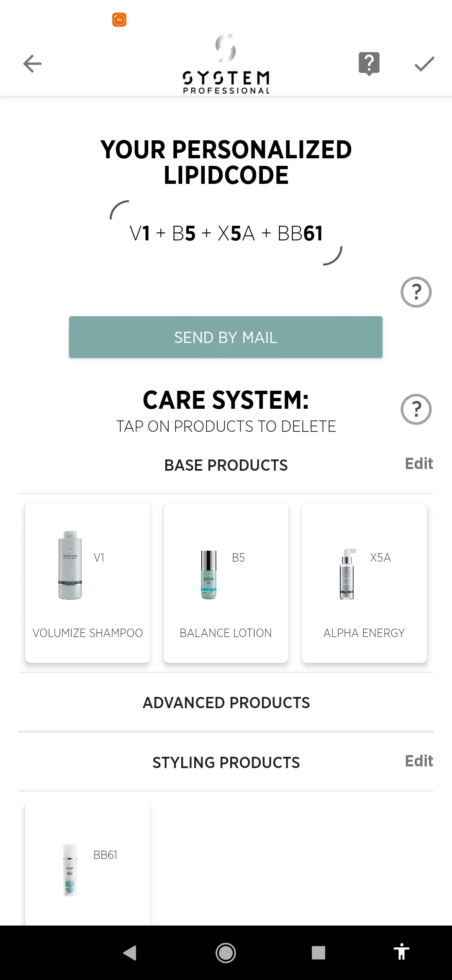Tap the V1 + B5 + X5A + BB61 code

pyautogui.click(x=226, y=233)
